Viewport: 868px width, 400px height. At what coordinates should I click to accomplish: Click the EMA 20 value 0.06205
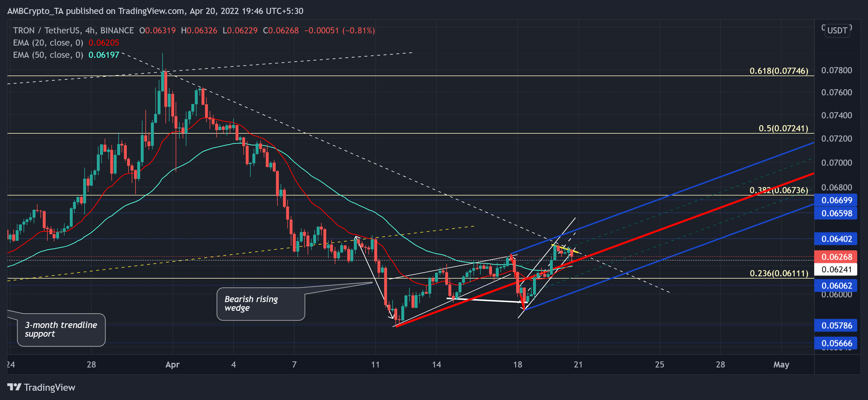tap(104, 43)
